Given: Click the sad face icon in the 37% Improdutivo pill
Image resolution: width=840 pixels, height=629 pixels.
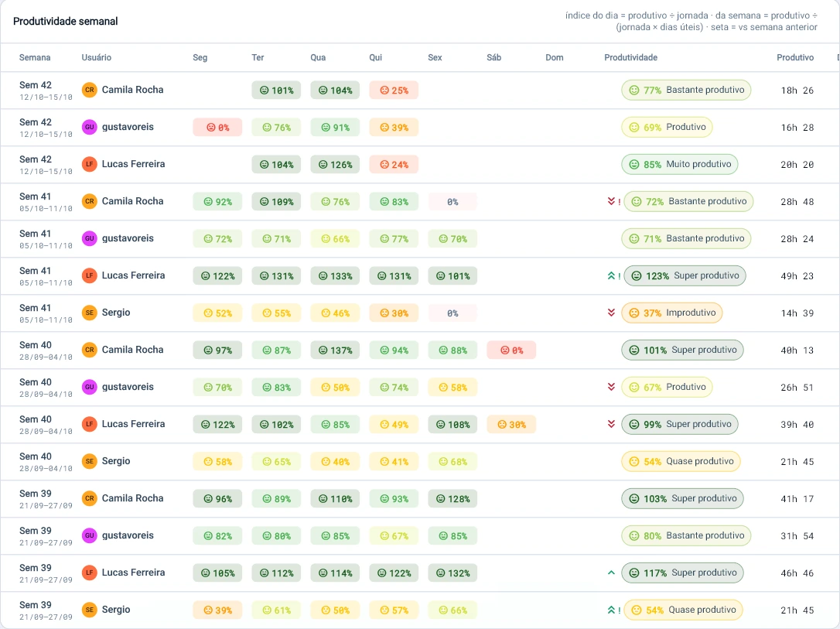Looking at the screenshot, I should [x=634, y=313].
